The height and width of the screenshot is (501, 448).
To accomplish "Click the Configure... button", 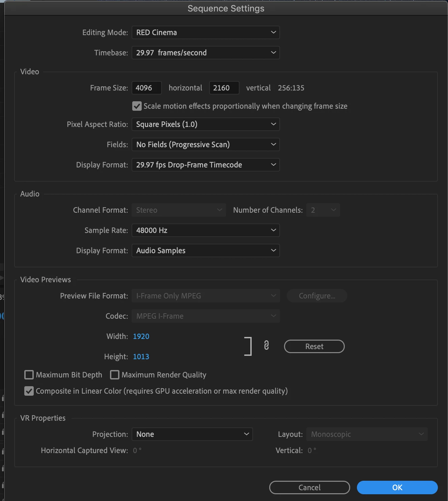I will pyautogui.click(x=317, y=296).
